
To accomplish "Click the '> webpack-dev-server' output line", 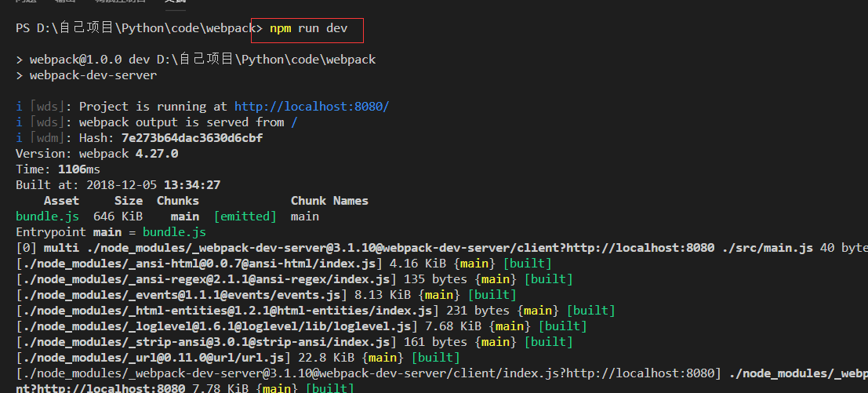I will [x=86, y=75].
